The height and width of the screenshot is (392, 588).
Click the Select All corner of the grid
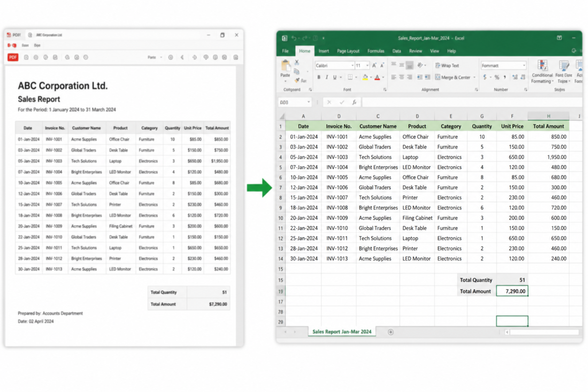pyautogui.click(x=282, y=116)
